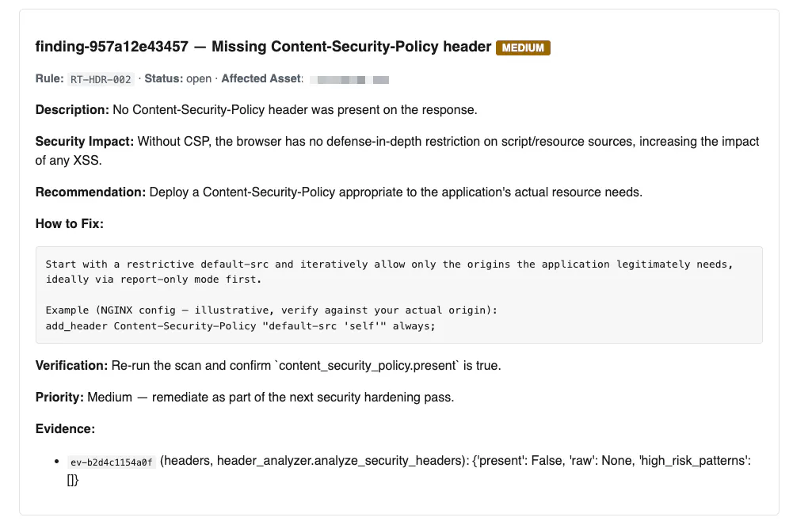
Task: Click the add_header Content-Security-Policy code line
Action: point(240,325)
